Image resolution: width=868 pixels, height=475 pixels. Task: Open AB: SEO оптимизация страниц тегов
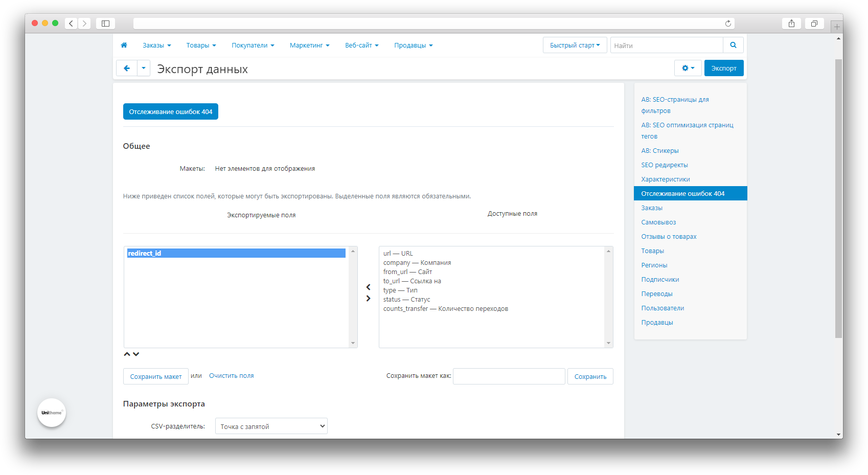[x=687, y=130]
